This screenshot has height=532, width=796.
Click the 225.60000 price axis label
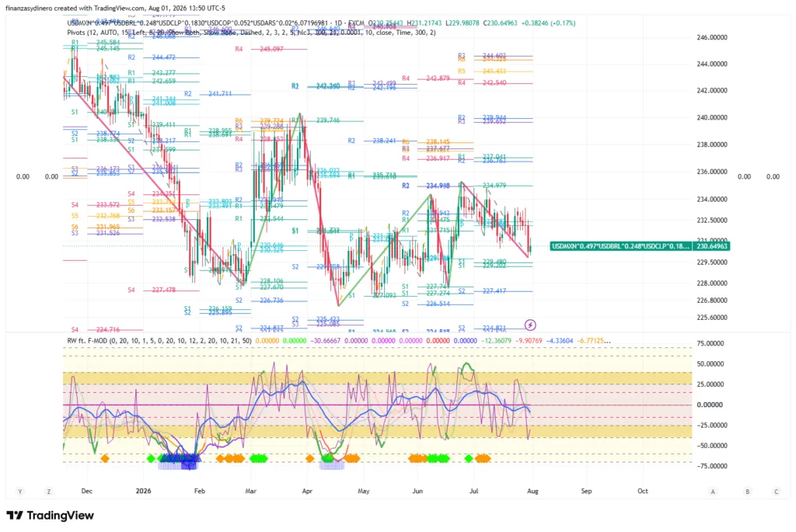click(x=712, y=318)
